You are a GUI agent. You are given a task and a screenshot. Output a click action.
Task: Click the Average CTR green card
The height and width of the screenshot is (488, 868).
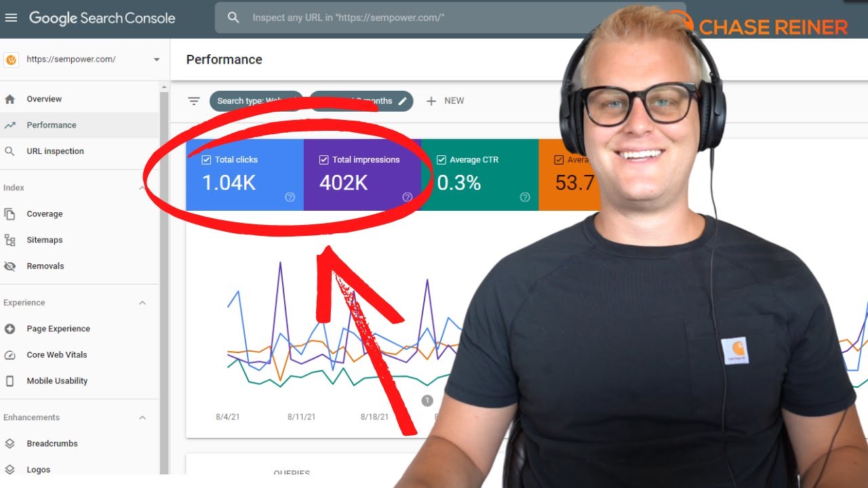pyautogui.click(x=479, y=175)
